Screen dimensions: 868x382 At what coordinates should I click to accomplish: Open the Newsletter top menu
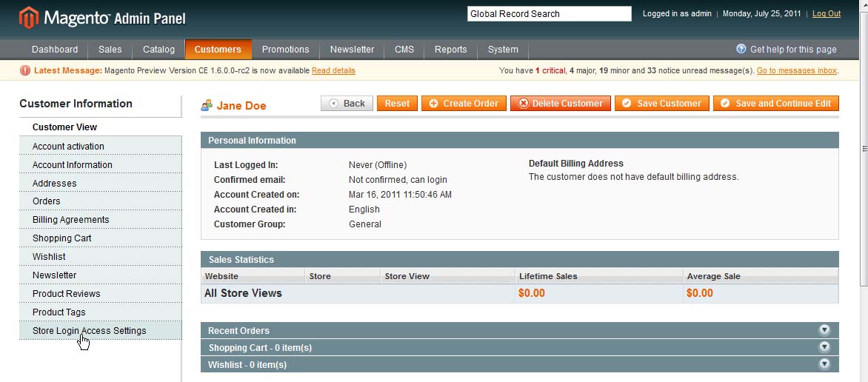(352, 50)
